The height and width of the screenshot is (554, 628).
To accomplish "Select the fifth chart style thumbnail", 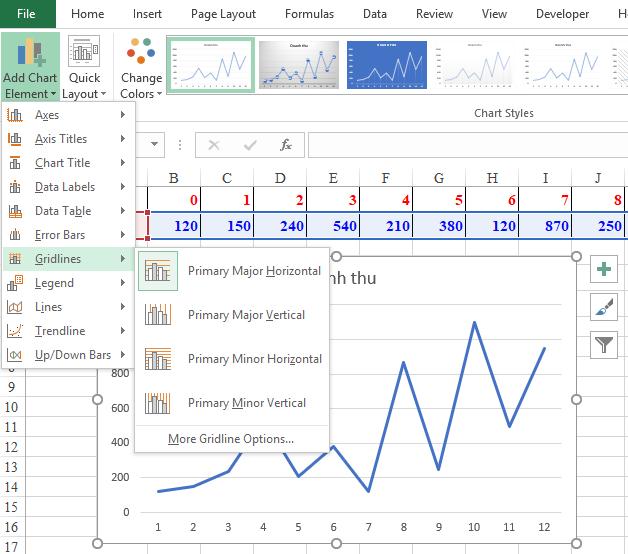I will (x=563, y=65).
